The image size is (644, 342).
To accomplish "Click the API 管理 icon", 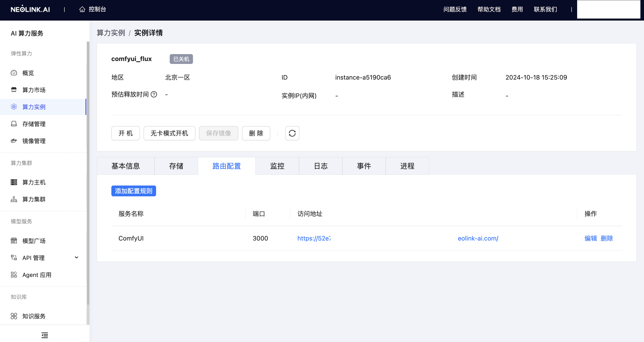I will pos(14,258).
